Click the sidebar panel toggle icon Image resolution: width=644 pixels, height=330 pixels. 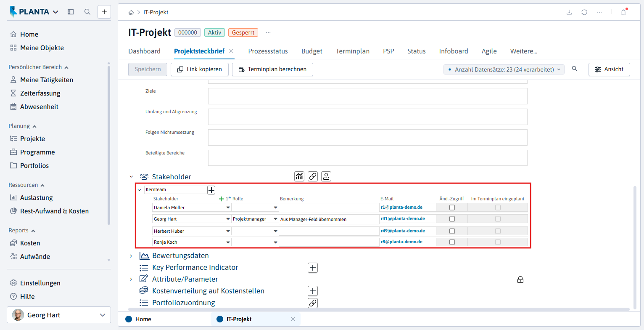[71, 12]
